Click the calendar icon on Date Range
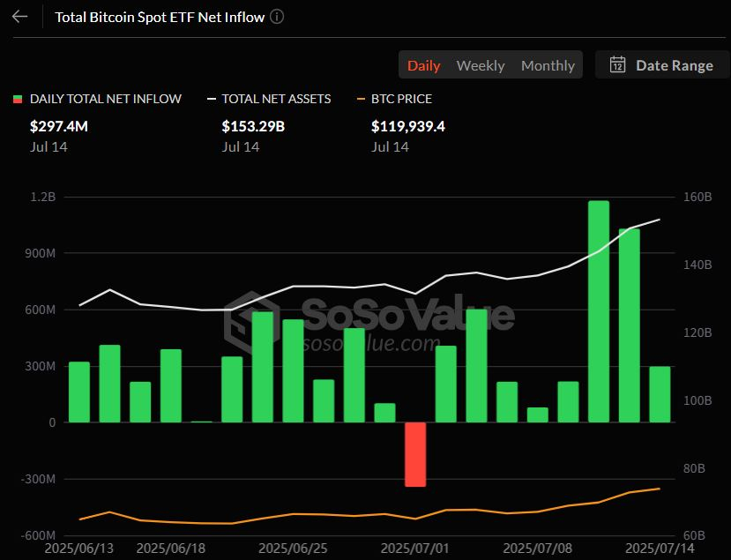Viewport: 731px width, 560px height. coord(620,64)
